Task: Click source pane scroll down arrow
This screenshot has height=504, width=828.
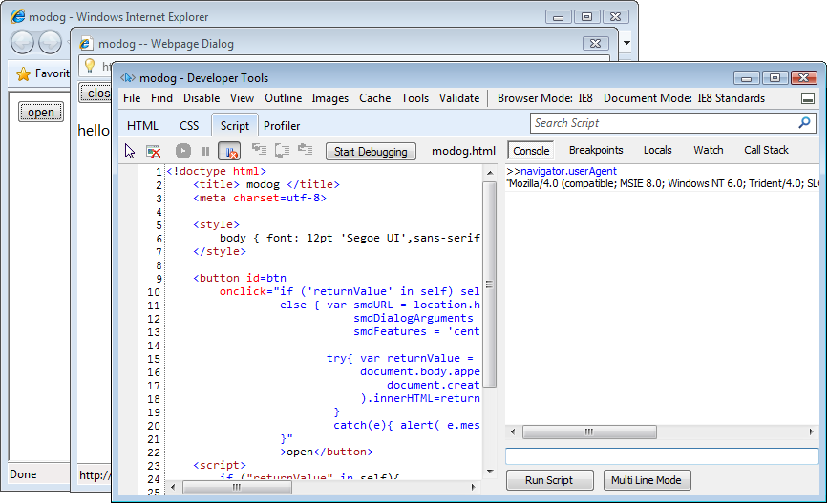Action: point(490,471)
